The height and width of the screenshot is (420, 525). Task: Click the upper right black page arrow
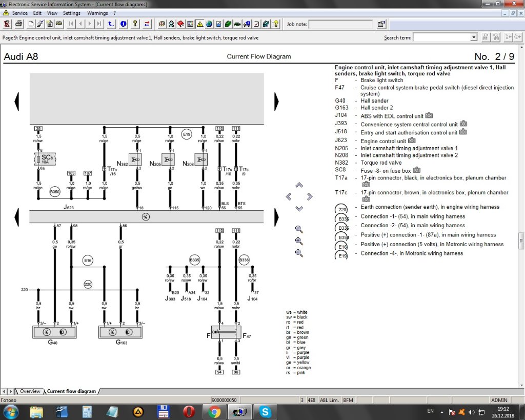pyautogui.click(x=276, y=101)
